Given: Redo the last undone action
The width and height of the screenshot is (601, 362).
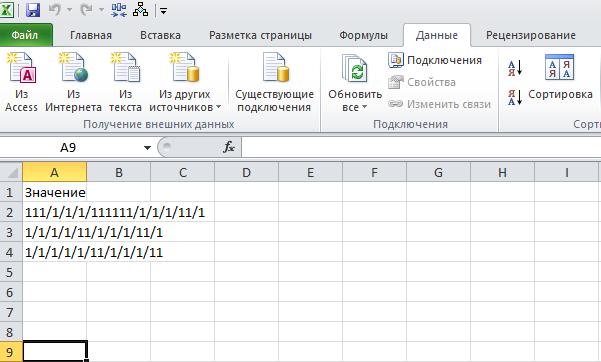Looking at the screenshot, I should click(x=86, y=10).
